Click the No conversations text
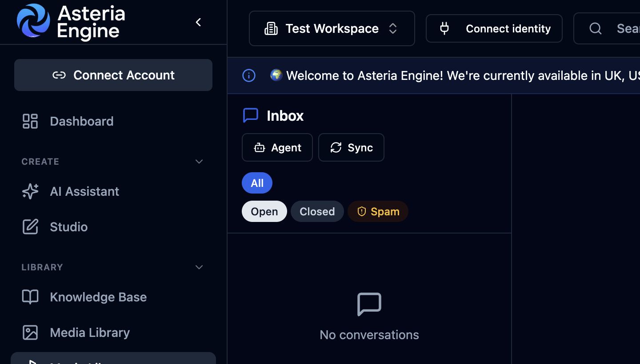640x364 pixels. tap(369, 335)
